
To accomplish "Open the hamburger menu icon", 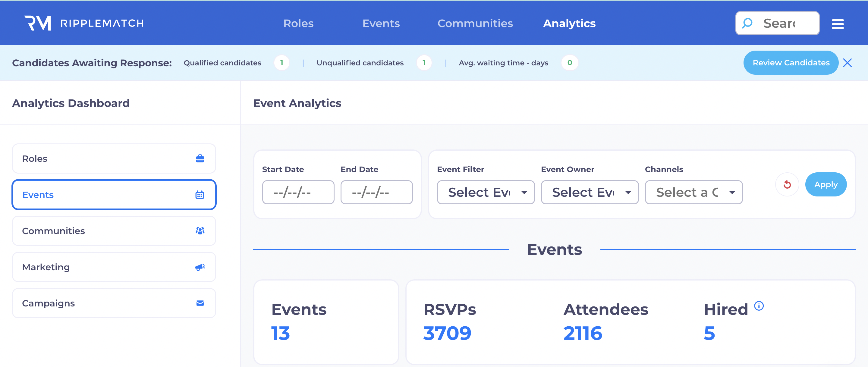I will pyautogui.click(x=837, y=24).
